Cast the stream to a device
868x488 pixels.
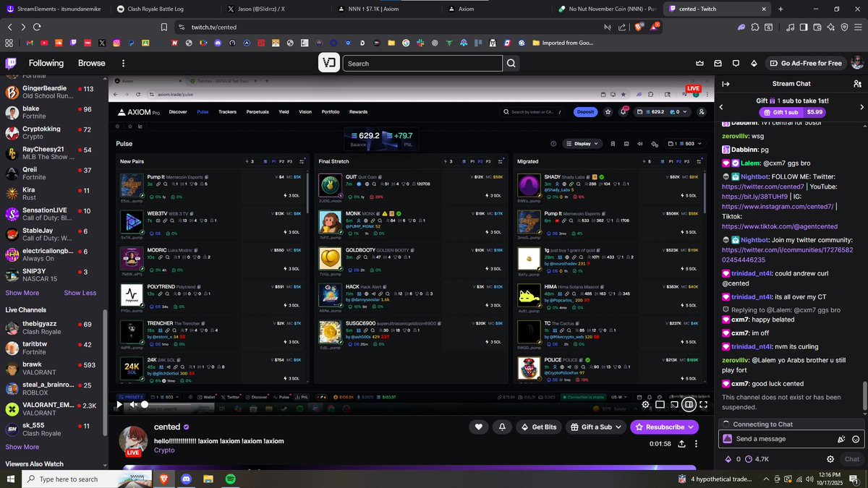[x=674, y=405]
